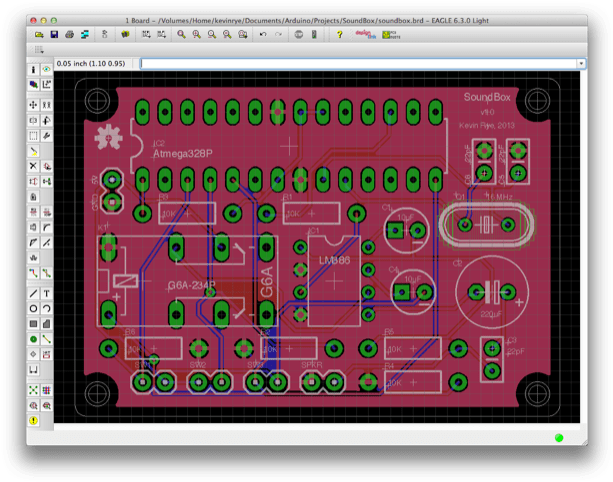
Task: Select the Change wrench tool
Action: (47, 136)
